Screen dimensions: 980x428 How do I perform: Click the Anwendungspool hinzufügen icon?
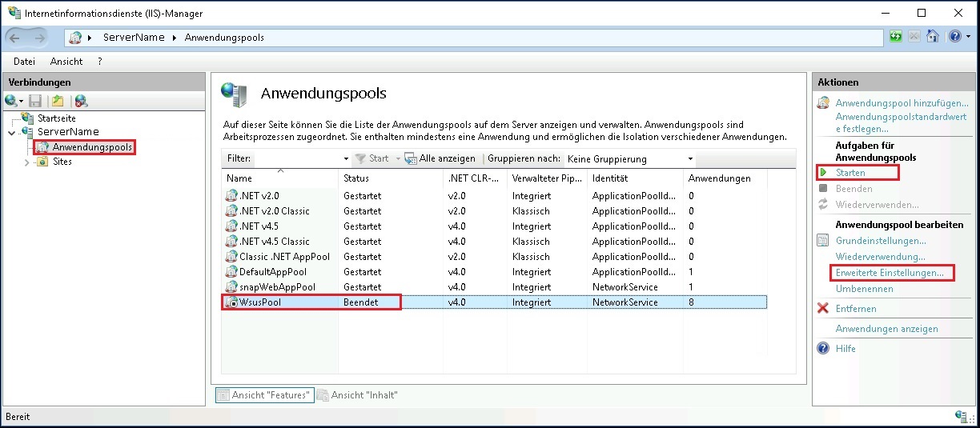[x=822, y=103]
